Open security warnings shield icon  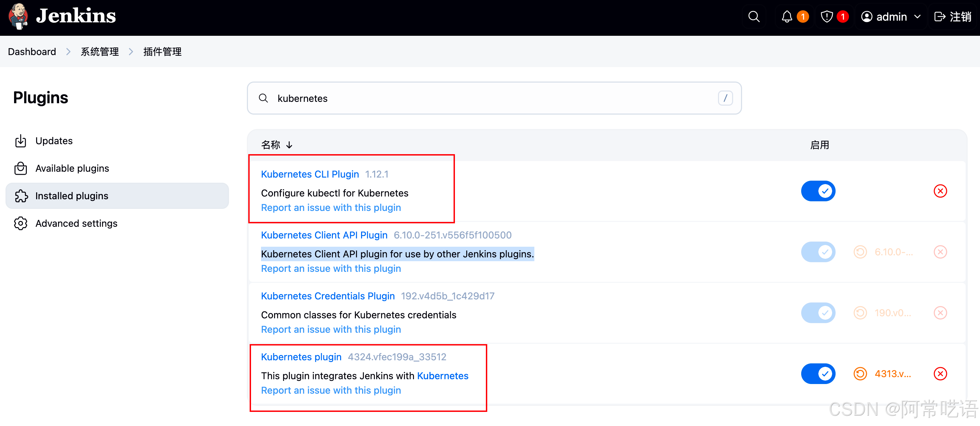coord(827,17)
